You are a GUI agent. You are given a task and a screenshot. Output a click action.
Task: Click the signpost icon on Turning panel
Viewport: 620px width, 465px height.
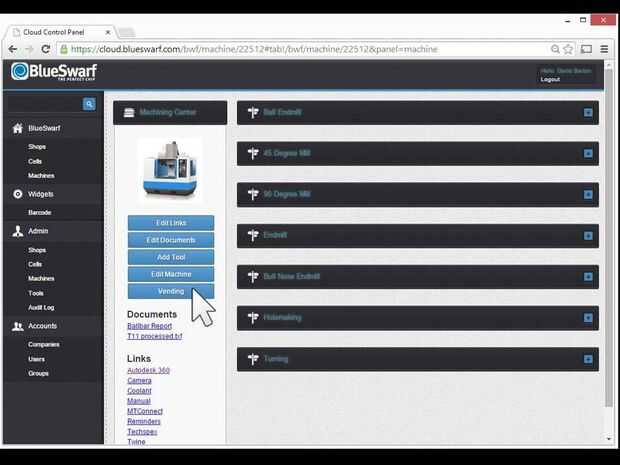[x=253, y=359]
